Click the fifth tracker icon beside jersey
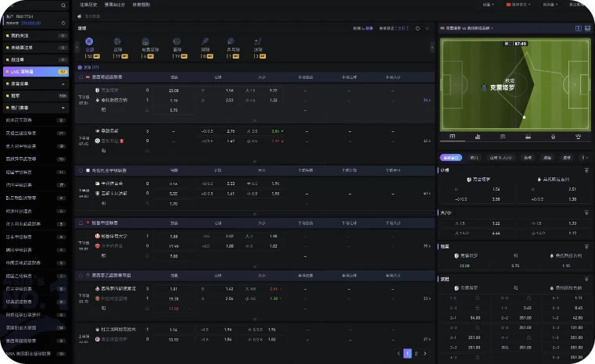Screen dimensions: 595x364 tap(553, 137)
